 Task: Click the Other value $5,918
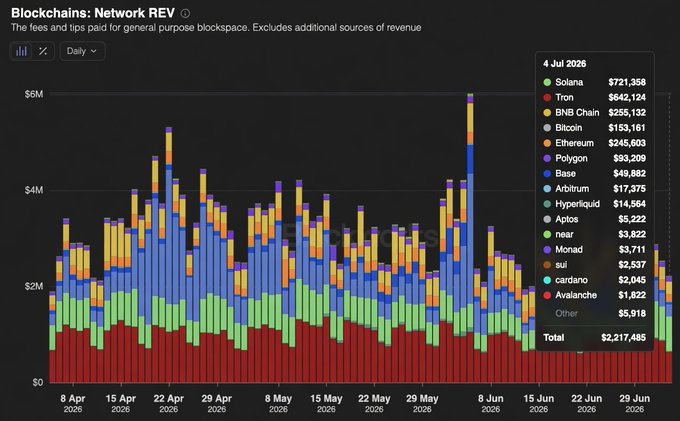[x=632, y=313]
